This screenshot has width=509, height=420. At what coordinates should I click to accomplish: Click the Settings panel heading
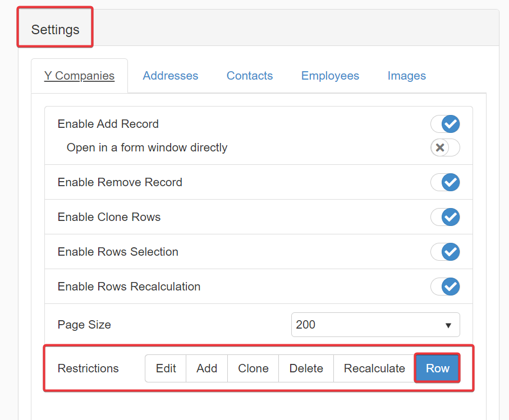pos(55,29)
